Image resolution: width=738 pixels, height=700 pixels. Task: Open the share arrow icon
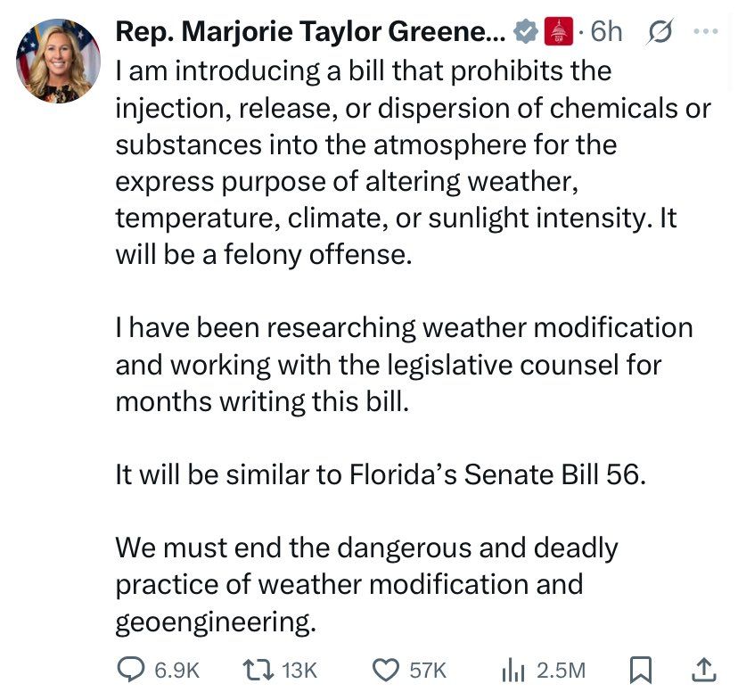click(x=703, y=670)
